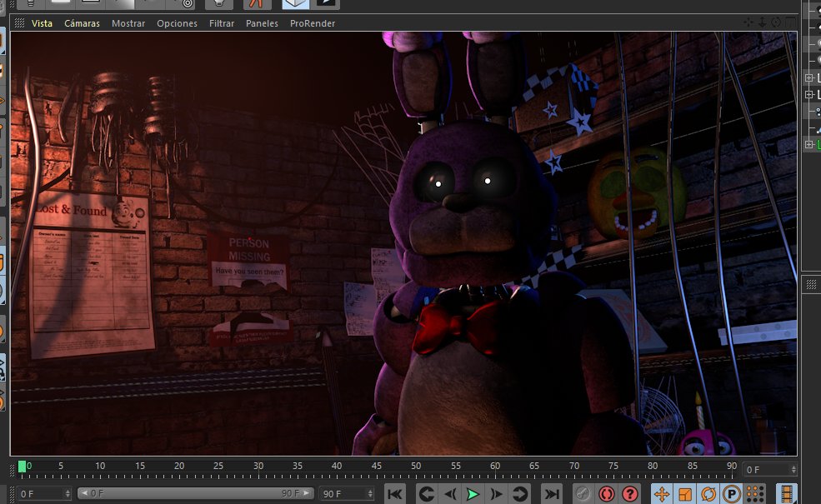
Task: Jump to the end of the animation
Action: coord(551,493)
